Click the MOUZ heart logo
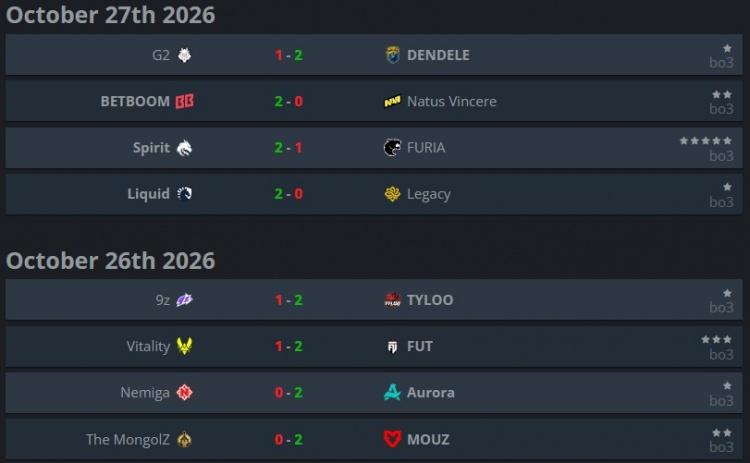 [393, 439]
